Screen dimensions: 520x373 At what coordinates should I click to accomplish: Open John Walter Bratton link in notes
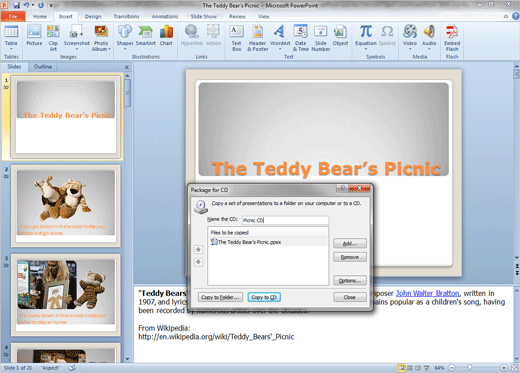[427, 293]
